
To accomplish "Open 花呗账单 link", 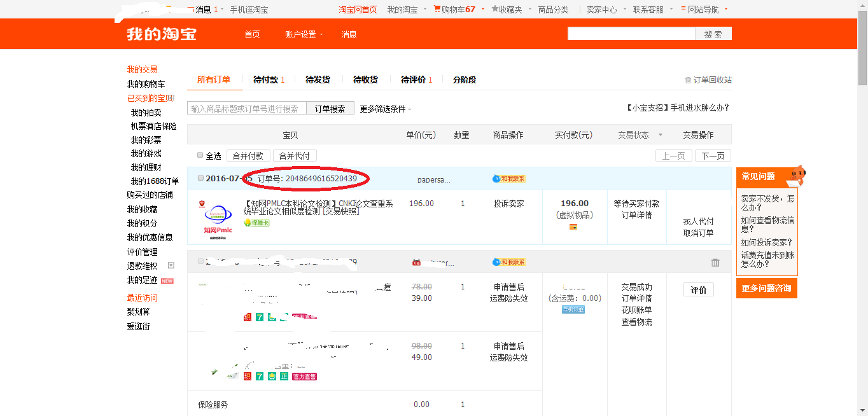I will (636, 310).
